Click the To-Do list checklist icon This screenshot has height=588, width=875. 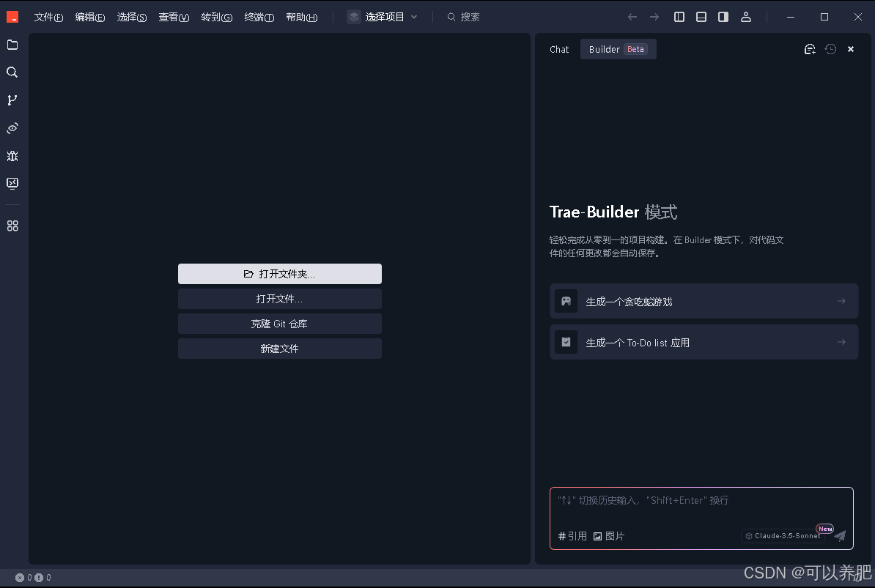pyautogui.click(x=566, y=342)
